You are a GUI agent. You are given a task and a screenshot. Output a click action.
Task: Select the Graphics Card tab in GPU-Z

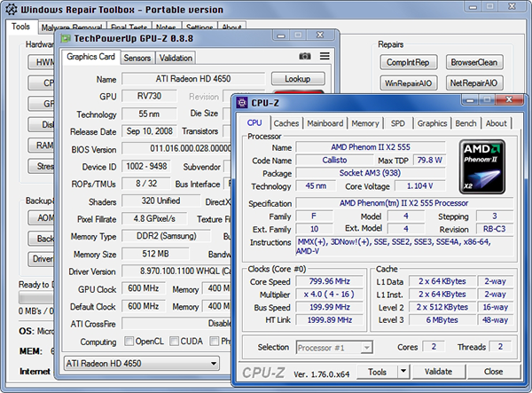tap(90, 57)
